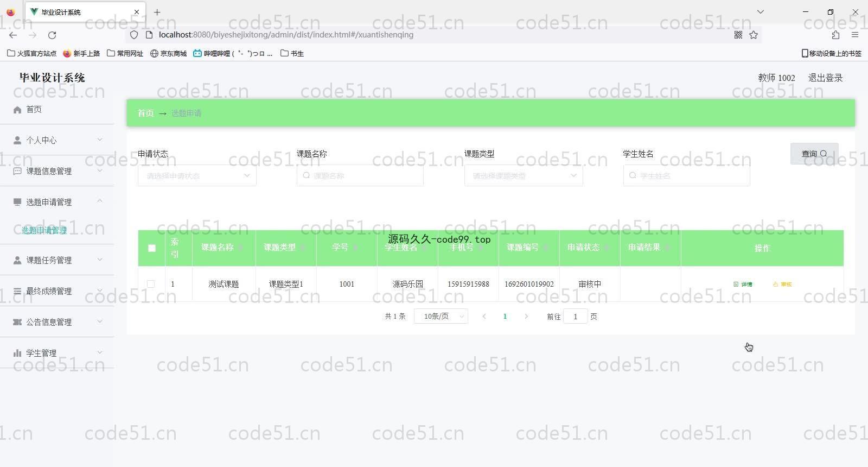Open 京东商城 bookmark

coord(168,53)
